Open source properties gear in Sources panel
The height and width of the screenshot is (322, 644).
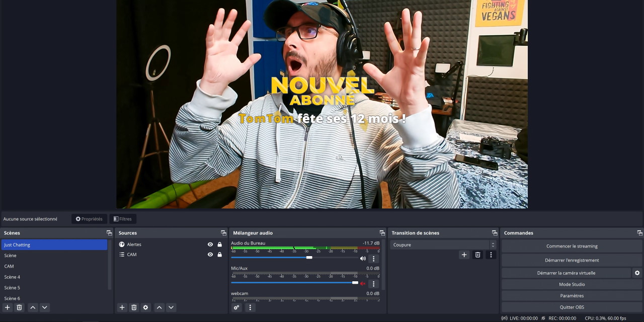(146, 307)
